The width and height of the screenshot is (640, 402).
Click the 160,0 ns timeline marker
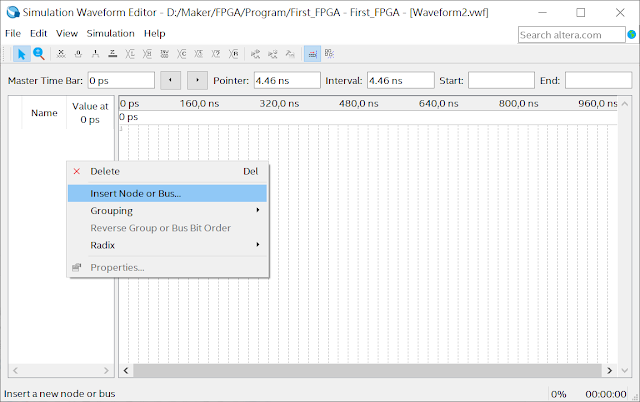click(200, 104)
